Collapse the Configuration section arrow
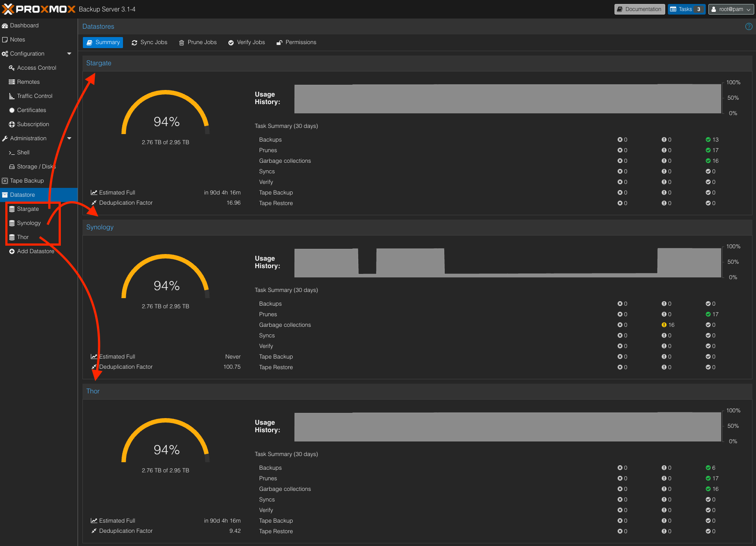The image size is (756, 546). click(69, 54)
